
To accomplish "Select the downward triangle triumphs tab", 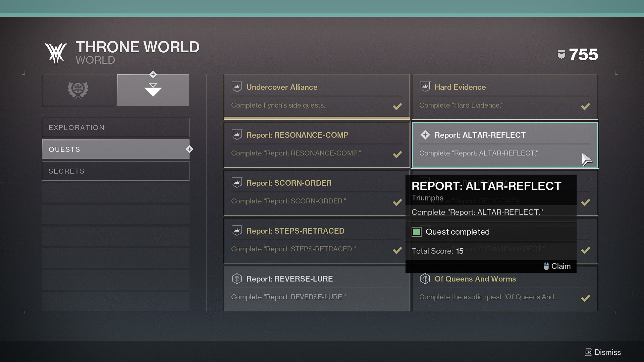I will pos(153,90).
